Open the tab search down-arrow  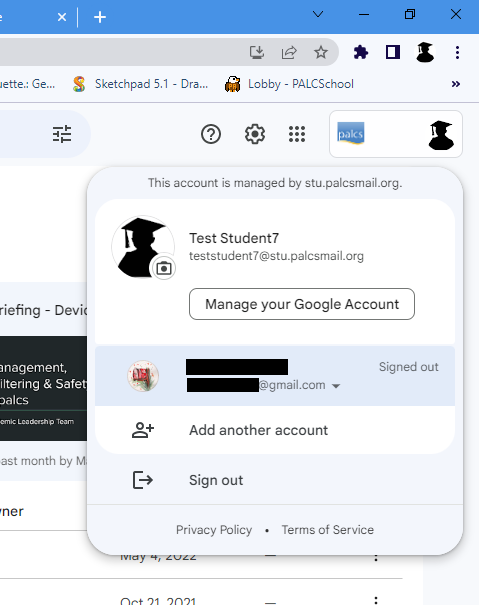(x=318, y=14)
